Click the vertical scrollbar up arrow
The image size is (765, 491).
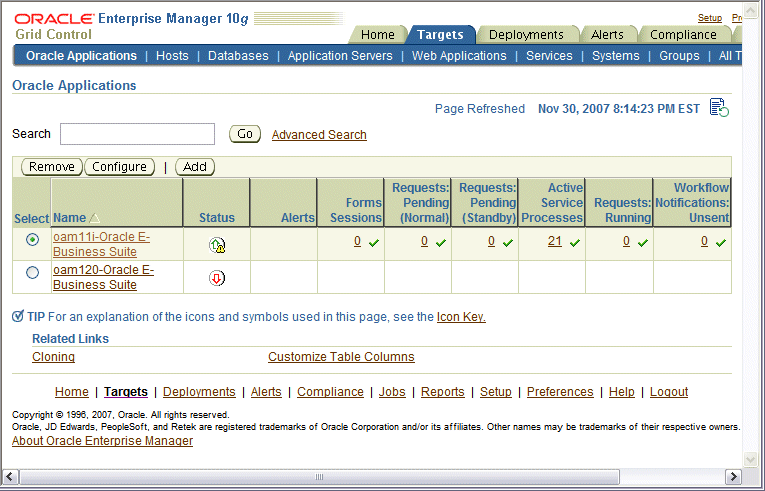coord(750,11)
